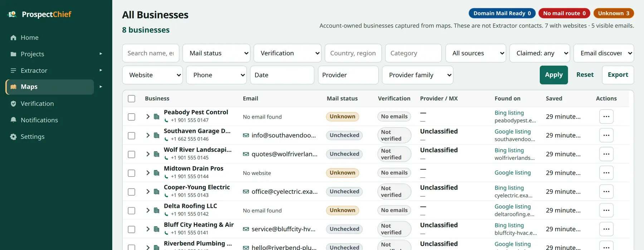Viewport: 644px width, 250px height.
Task: Open actions menu for Peabody Pest Control
Action: click(606, 116)
